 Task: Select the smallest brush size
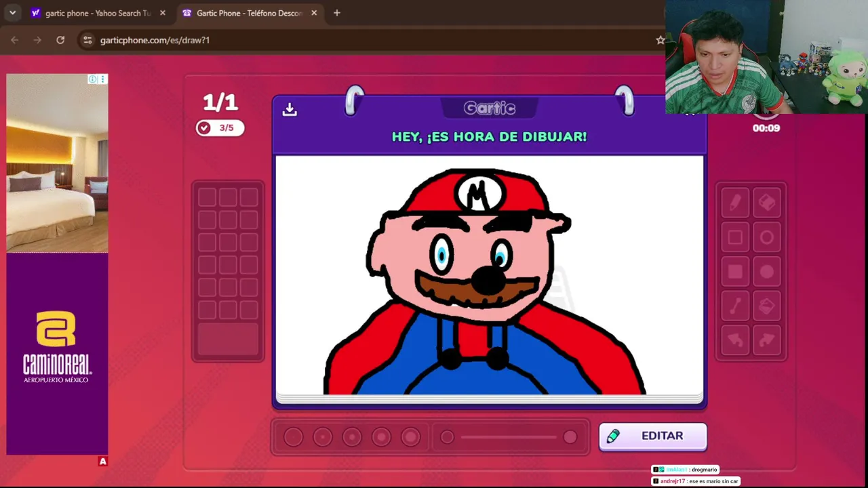point(294,437)
